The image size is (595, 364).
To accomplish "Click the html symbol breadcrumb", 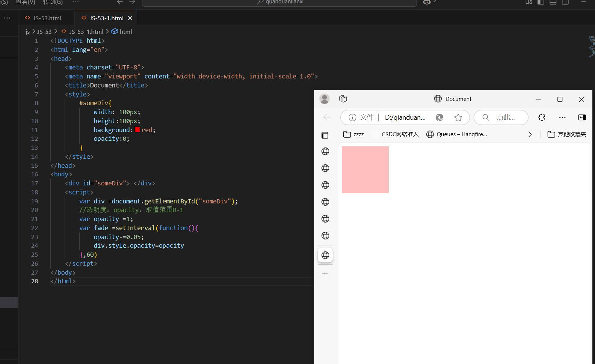I will click(x=122, y=32).
